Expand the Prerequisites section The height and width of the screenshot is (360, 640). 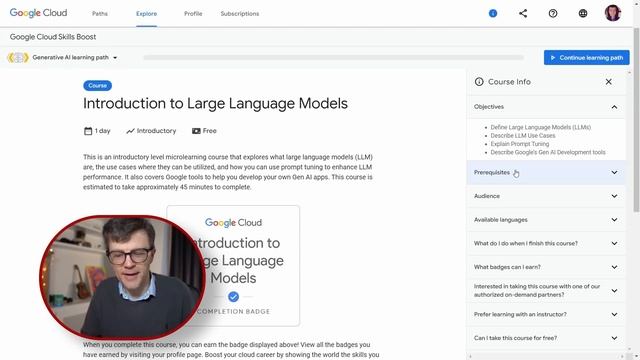tap(546, 172)
